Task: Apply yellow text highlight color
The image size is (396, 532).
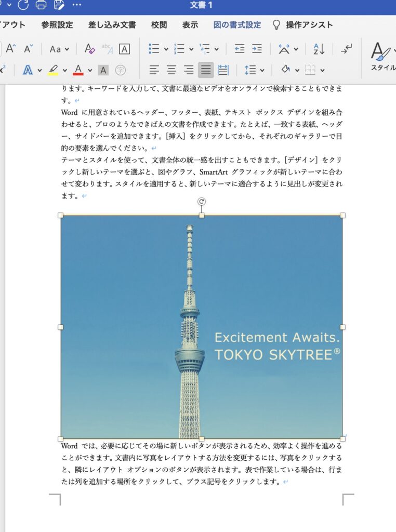Action: coord(53,70)
